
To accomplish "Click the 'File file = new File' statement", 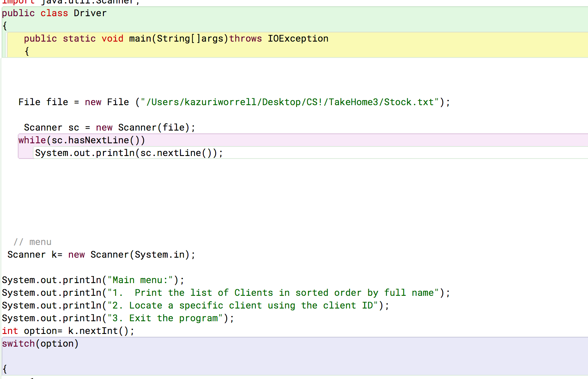I will point(234,102).
